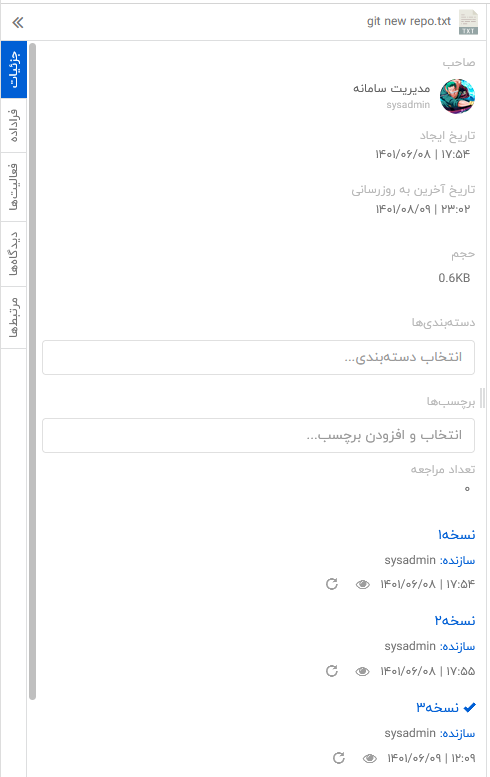
Task: Open the انتخاب دسته‌بندی category dropdown
Action: [258, 357]
